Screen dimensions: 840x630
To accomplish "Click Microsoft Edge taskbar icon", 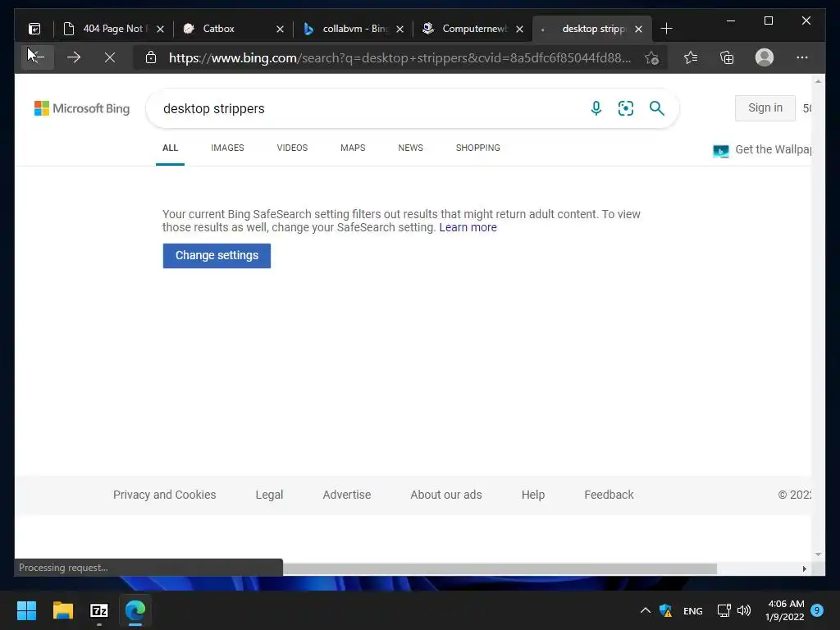I will pyautogui.click(x=135, y=610).
